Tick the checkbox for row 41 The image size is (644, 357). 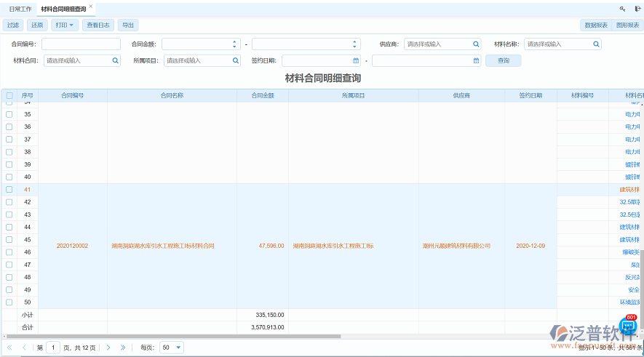coord(9,190)
